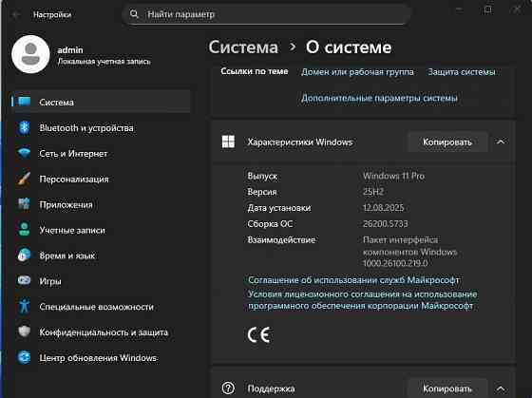Click the OS build value 26200.5733
This screenshot has height=398, width=532.
point(386,223)
